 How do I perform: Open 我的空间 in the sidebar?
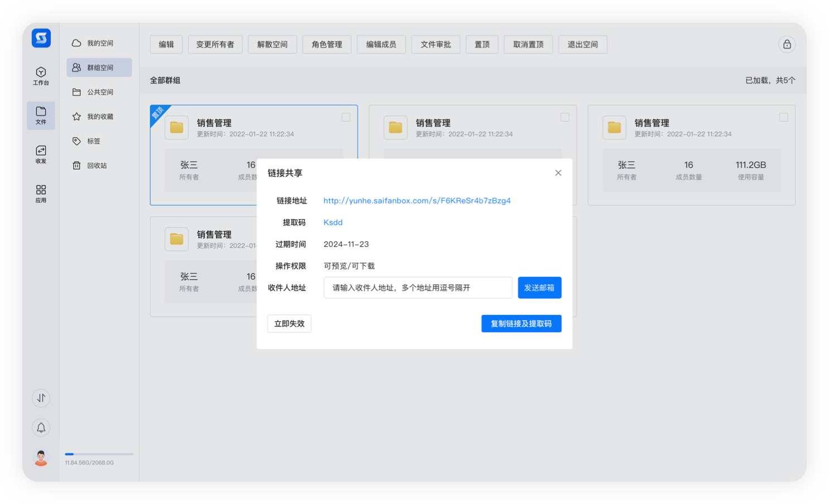[x=99, y=43]
